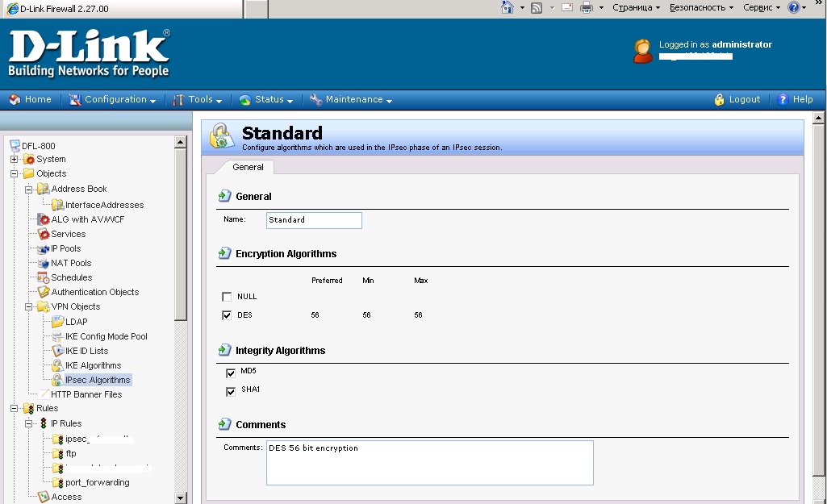Open the Сервис browser menu
827x504 pixels.
[762, 7]
